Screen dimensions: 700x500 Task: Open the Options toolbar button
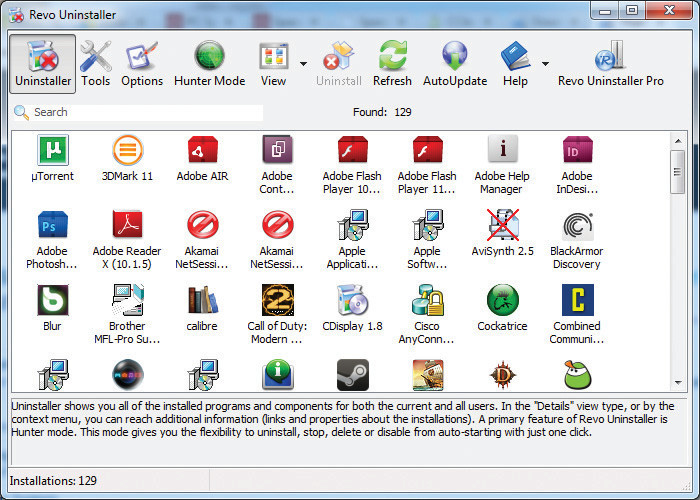point(142,63)
